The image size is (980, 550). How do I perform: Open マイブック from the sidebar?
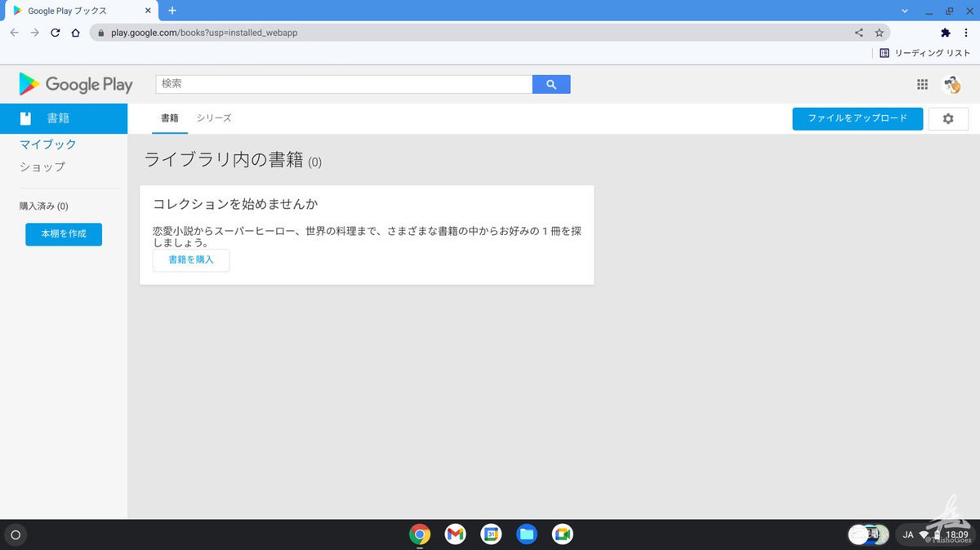coord(47,144)
